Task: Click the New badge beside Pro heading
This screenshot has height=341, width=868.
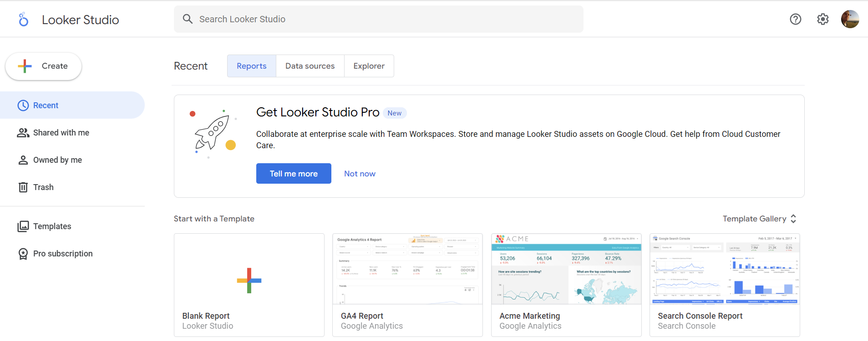Action: 395,113
